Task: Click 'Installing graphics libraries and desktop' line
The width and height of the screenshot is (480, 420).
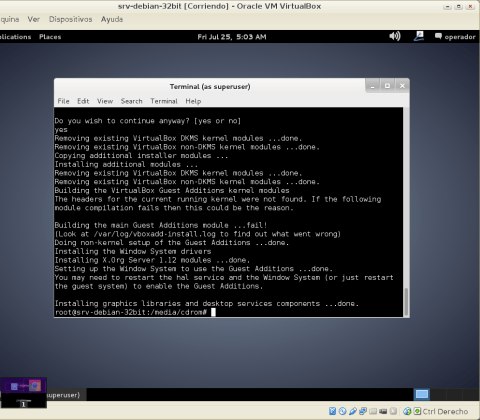Action: (x=207, y=303)
